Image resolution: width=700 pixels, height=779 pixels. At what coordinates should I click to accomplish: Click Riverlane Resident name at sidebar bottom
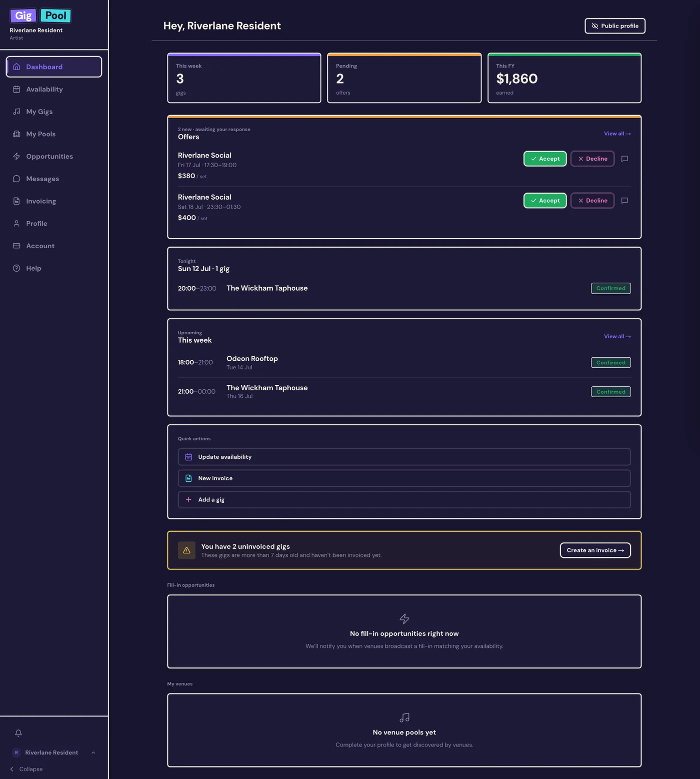[51, 752]
